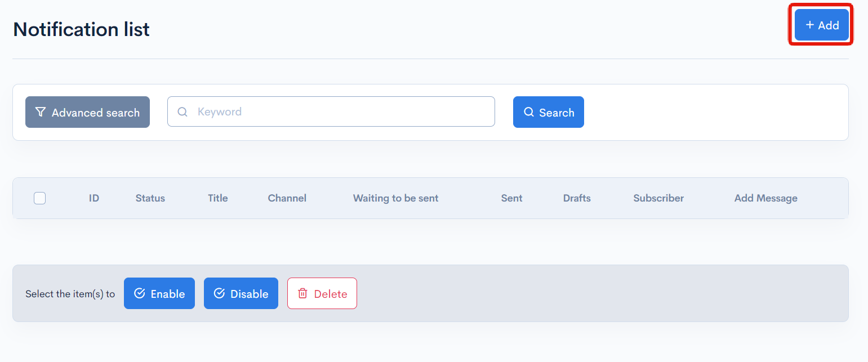Click the trash icon on the Delete button

[x=302, y=293]
